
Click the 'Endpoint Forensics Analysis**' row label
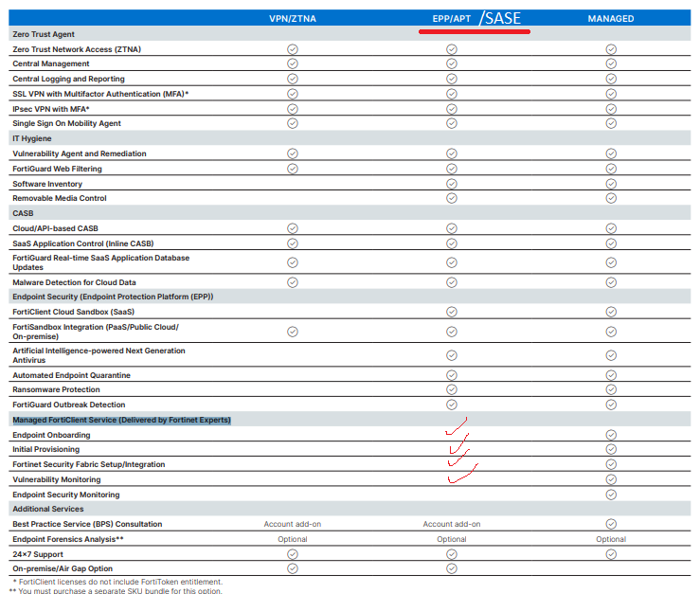pos(68,539)
